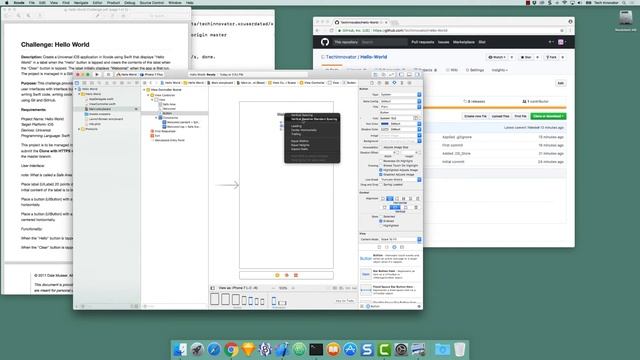
Task: Open Pull requests link in GitHub header
Action: [x=422, y=42]
